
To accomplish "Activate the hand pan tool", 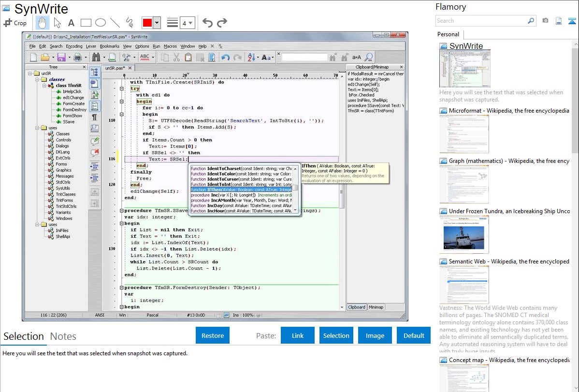I will coord(42,23).
